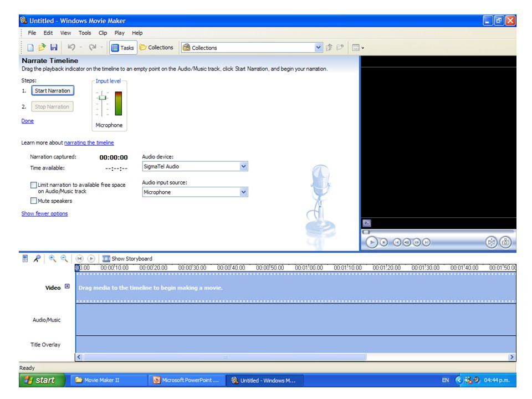This screenshot has height=399, width=532.
Task: Undo the last action
Action: [71, 48]
